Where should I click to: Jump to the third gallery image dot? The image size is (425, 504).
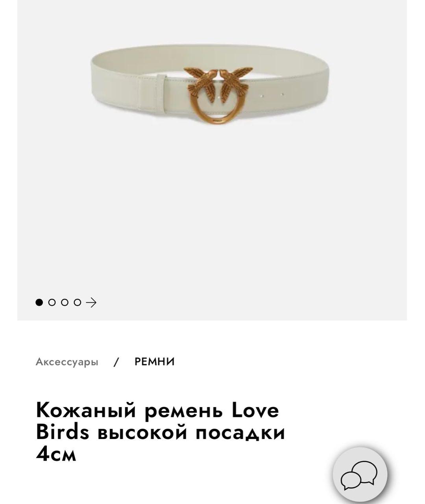(x=65, y=302)
